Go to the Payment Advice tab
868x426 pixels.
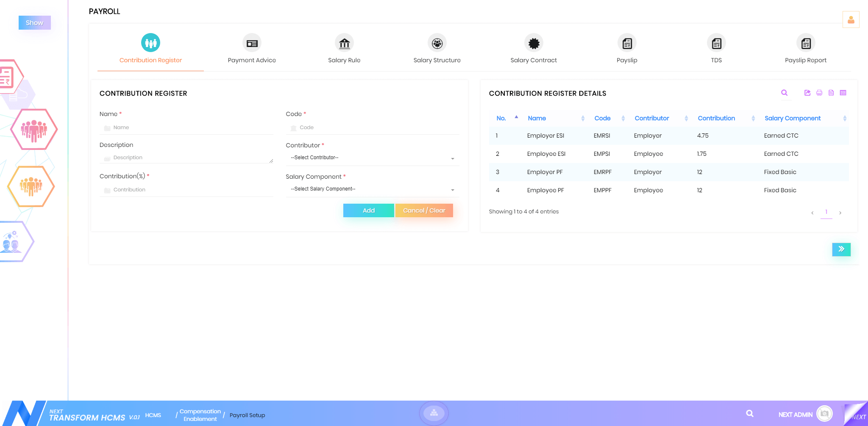pos(252,49)
